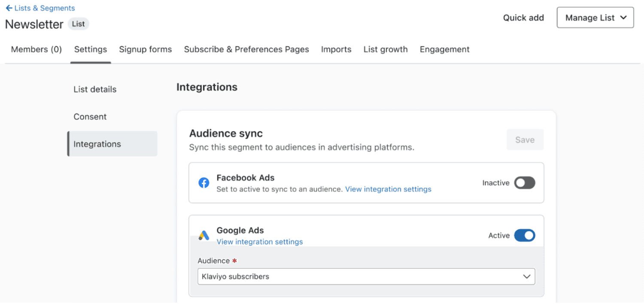Switch to the Members (0) tab
The height and width of the screenshot is (304, 644).
pos(36,49)
